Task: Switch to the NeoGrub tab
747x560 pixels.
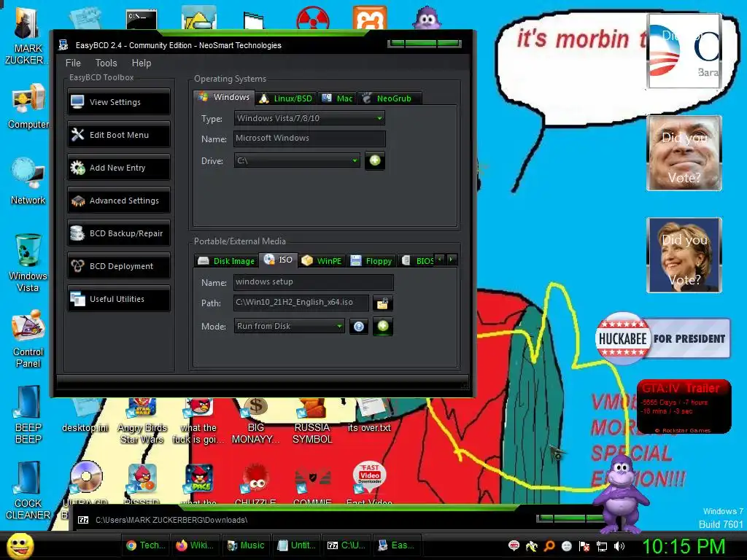Action: (x=389, y=98)
